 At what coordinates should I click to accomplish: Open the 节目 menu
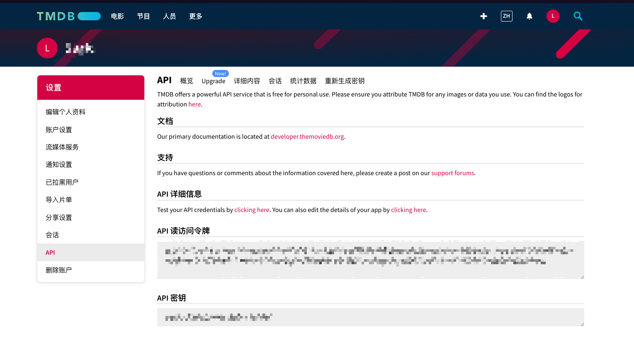coord(143,16)
